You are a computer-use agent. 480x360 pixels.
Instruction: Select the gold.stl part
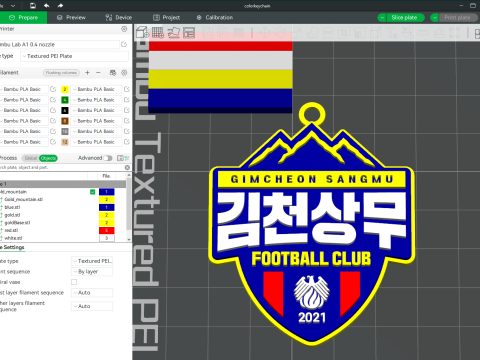(x=12, y=215)
